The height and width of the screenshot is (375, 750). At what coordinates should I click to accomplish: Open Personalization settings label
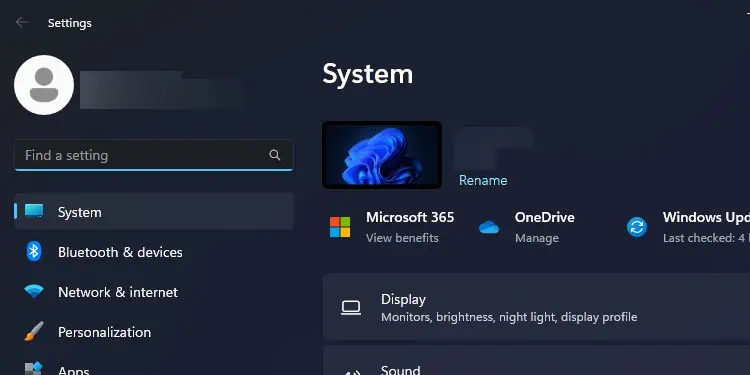[x=104, y=332]
